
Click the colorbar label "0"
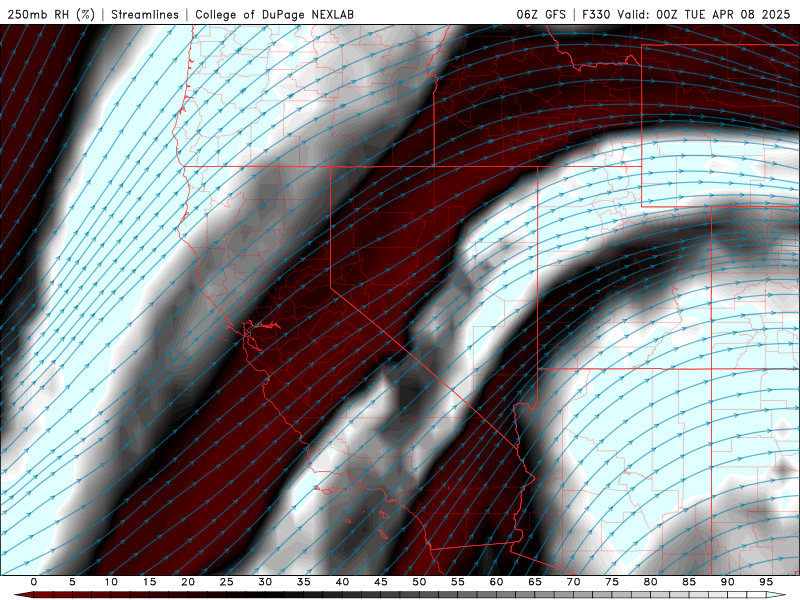(34, 582)
